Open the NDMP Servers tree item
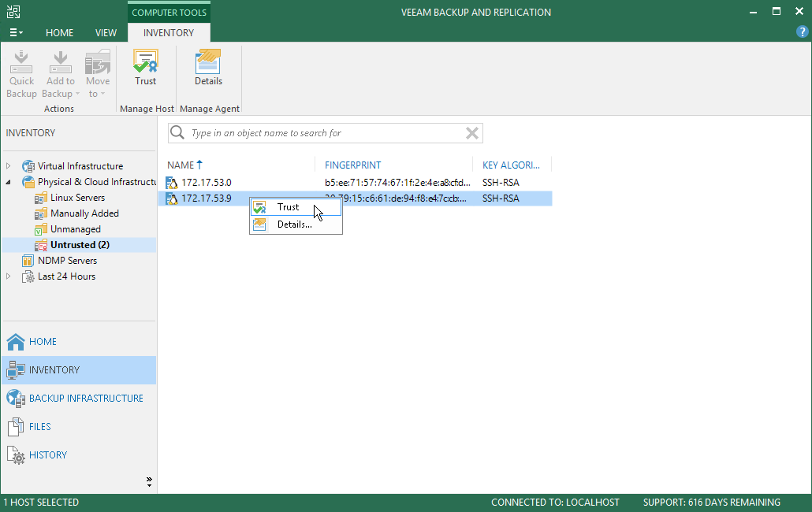This screenshot has width=812, height=512. point(67,261)
